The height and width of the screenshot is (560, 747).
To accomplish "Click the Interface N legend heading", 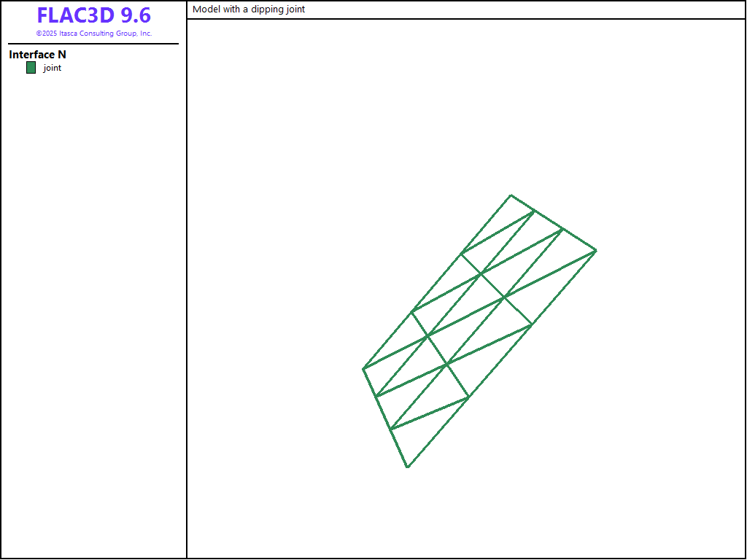I will (38, 55).
